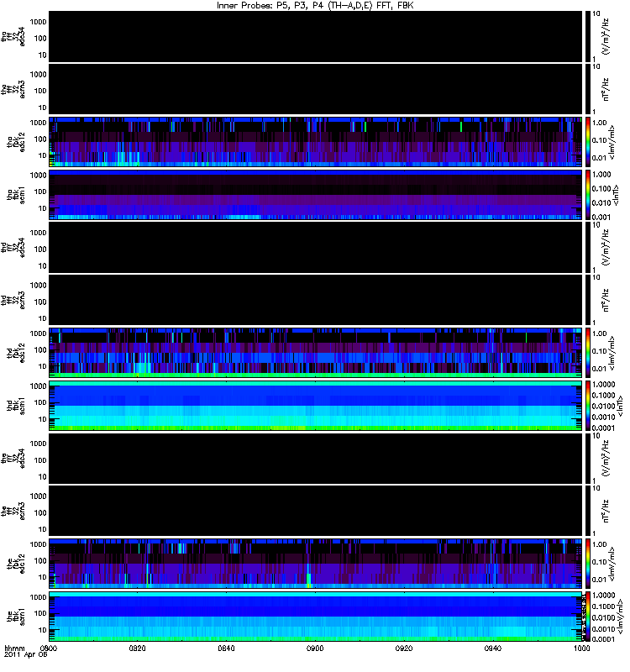Viewport: 630px width, 672px height.
Task: Click the thd fbk edc12 spectrogram panel
Action: pyautogui.click(x=316, y=353)
